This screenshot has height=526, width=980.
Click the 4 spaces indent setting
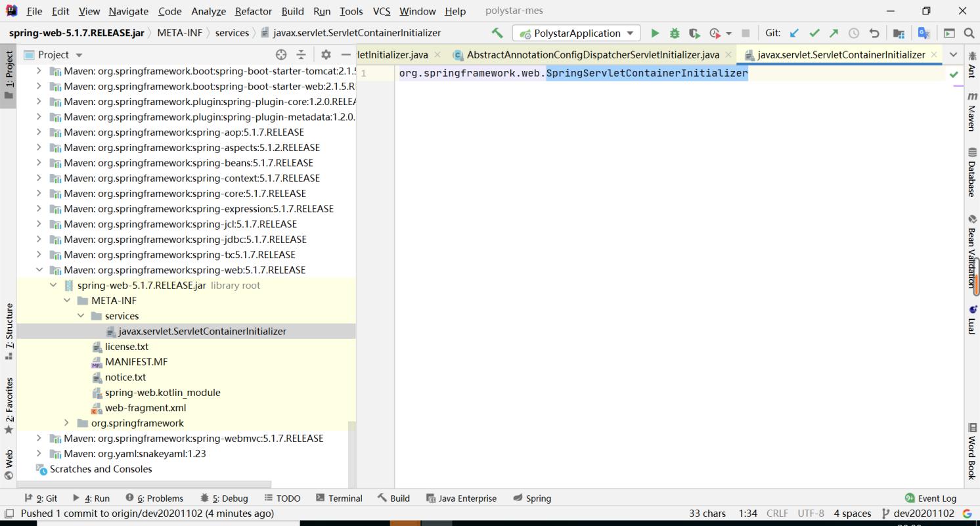pyautogui.click(x=853, y=514)
